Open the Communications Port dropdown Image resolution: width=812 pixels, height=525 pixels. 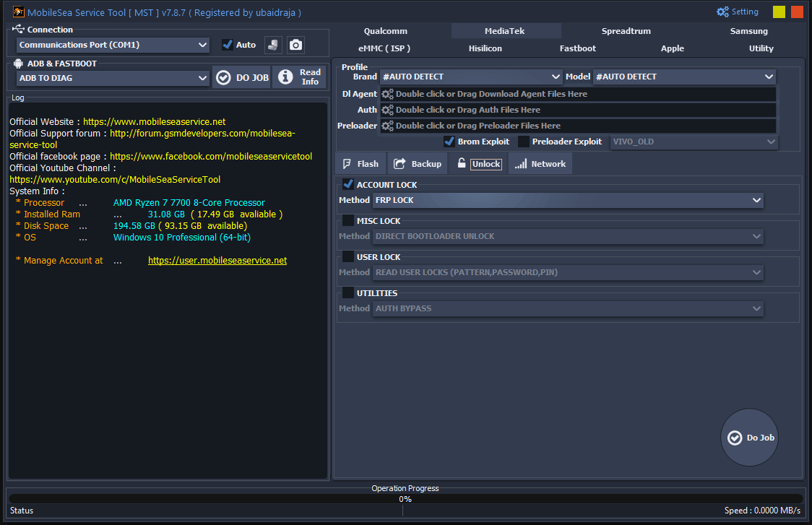click(x=112, y=44)
